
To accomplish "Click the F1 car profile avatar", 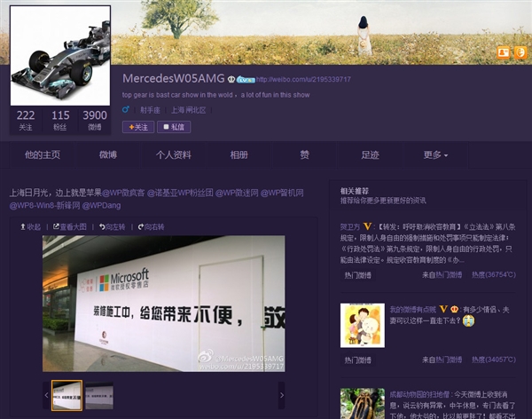I will coord(60,55).
